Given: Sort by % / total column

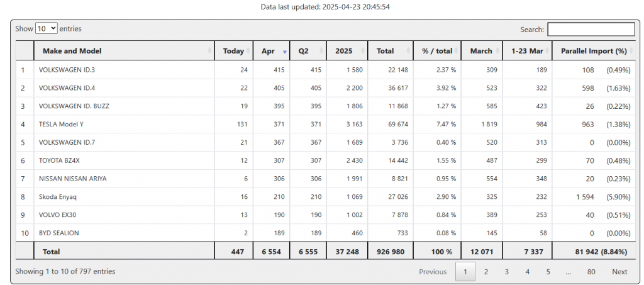Looking at the screenshot, I should tap(436, 51).
